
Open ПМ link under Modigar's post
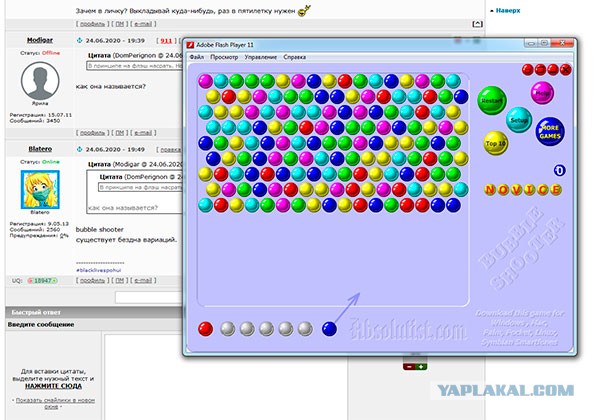120,133
